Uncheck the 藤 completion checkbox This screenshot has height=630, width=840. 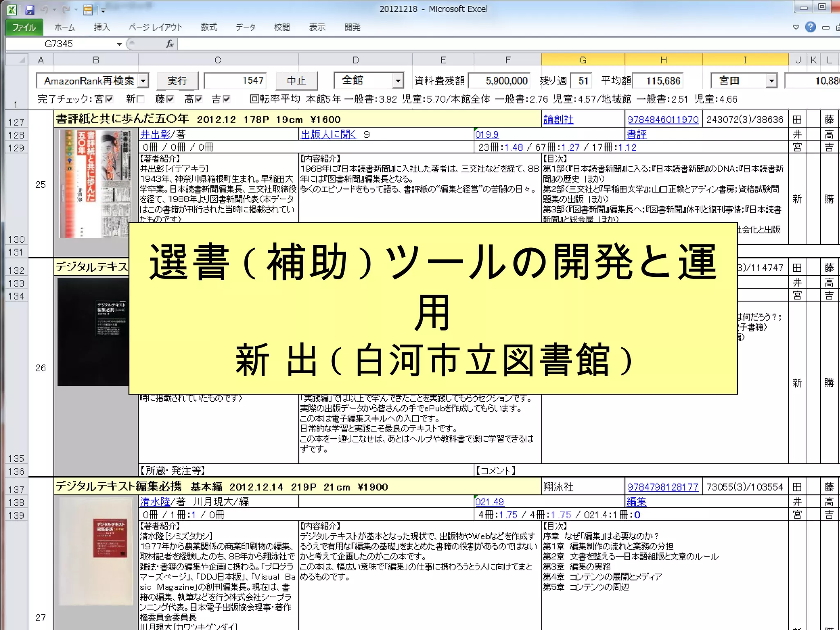[170, 99]
